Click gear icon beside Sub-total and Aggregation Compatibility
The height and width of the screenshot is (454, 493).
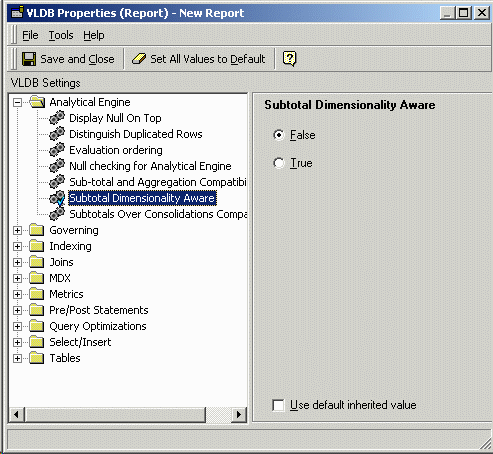(x=57, y=182)
